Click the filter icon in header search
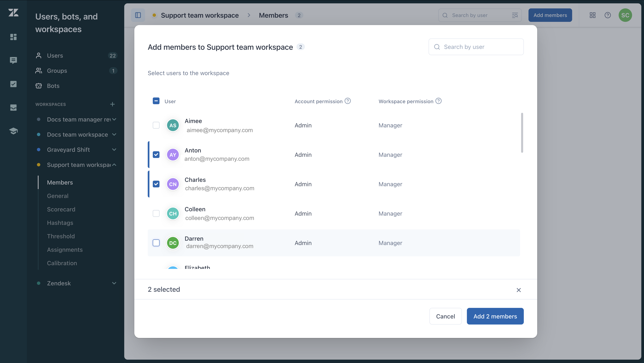The width and height of the screenshot is (644, 363). click(515, 15)
